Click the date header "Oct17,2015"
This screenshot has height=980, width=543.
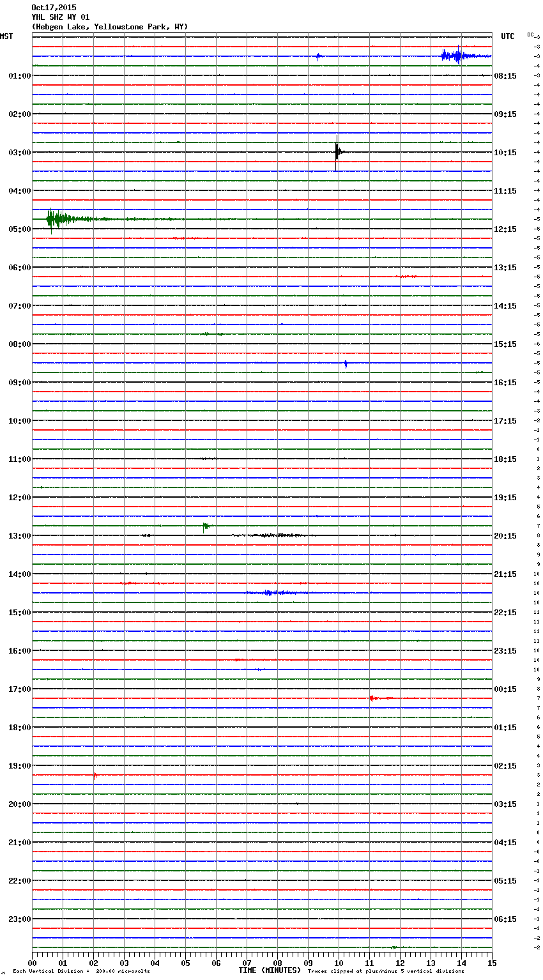pyautogui.click(x=54, y=8)
